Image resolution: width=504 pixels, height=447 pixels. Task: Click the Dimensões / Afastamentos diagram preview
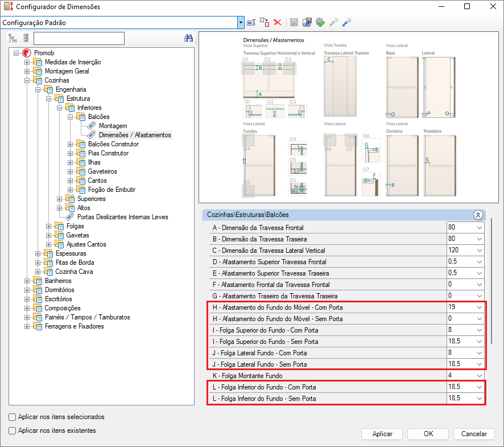tap(349, 117)
